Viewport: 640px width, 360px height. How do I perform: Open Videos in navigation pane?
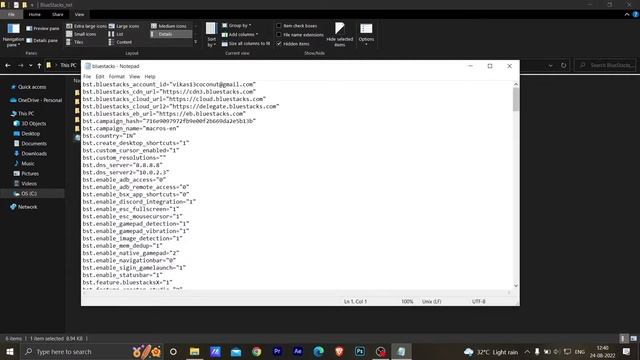25,184
